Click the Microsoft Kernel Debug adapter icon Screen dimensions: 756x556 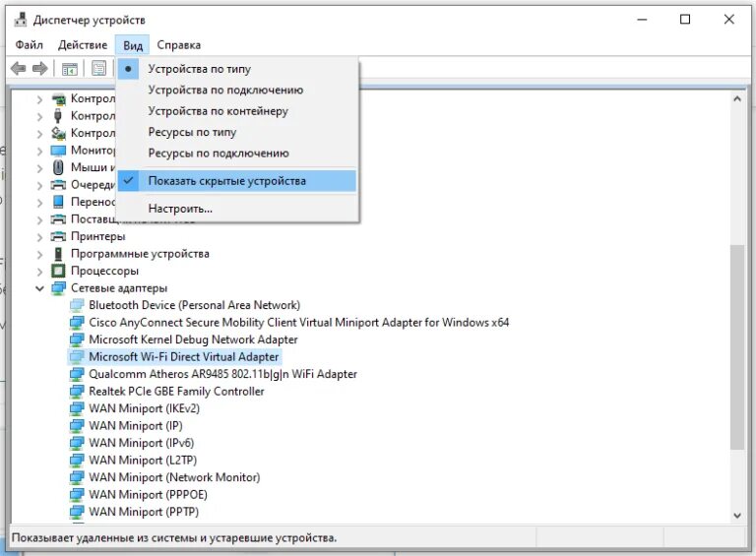(x=77, y=340)
